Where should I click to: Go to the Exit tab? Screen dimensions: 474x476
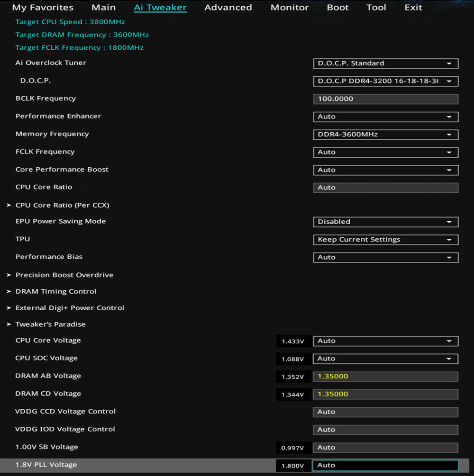(413, 7)
